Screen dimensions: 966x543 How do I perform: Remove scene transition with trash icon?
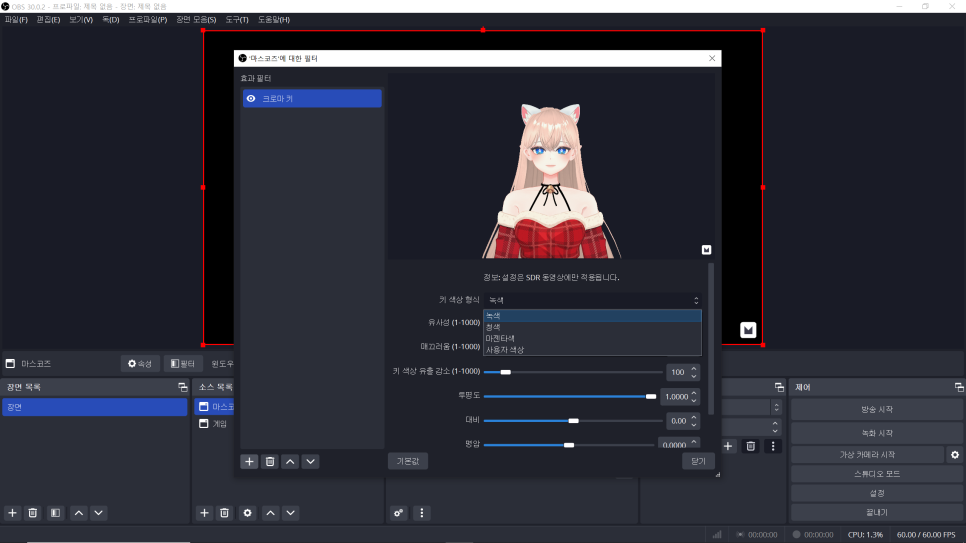coord(750,446)
